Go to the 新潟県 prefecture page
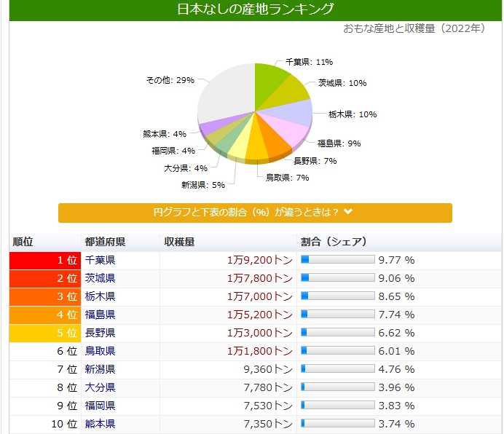504x434 pixels. [100, 369]
